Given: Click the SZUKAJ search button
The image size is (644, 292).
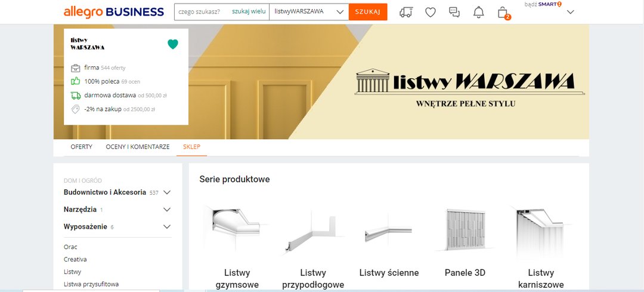Looking at the screenshot, I should click(368, 12).
